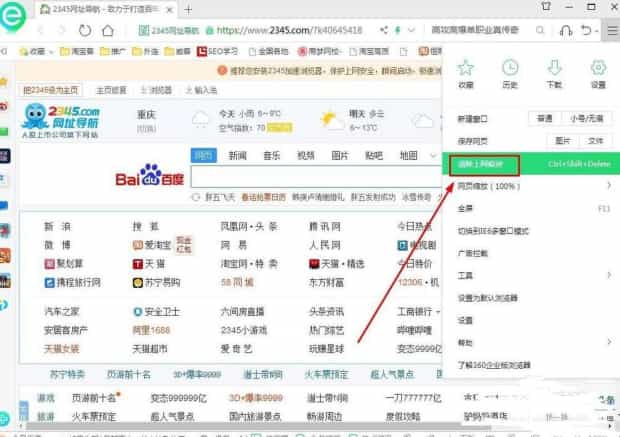Close the 2345网址导航 tab
Image resolution: width=620 pixels, height=437 pixels.
tap(169, 10)
